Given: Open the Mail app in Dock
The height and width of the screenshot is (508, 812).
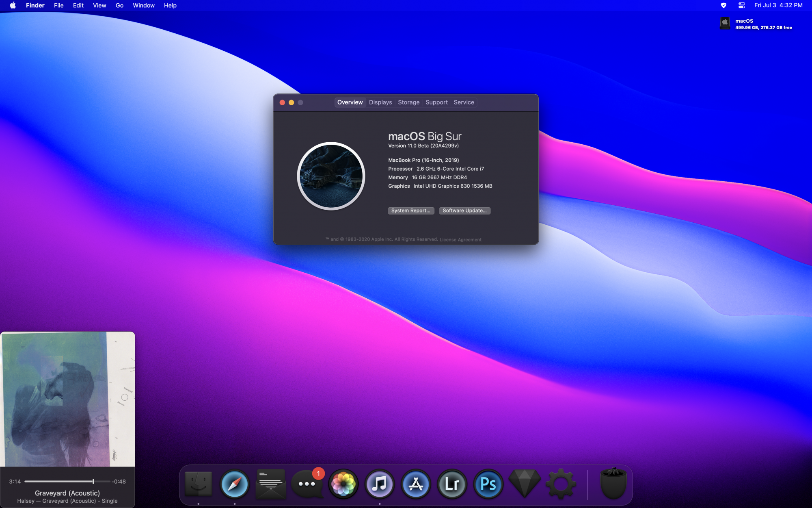Looking at the screenshot, I should click(271, 484).
